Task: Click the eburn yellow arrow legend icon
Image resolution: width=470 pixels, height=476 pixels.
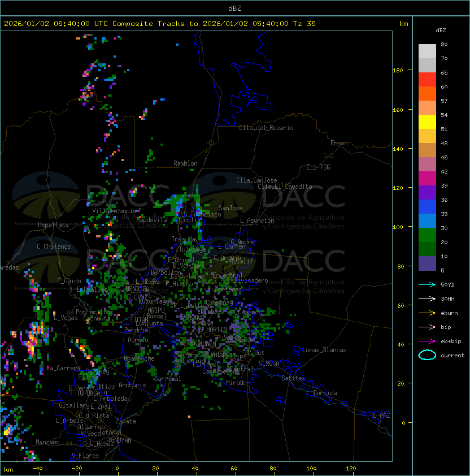Action: click(427, 313)
